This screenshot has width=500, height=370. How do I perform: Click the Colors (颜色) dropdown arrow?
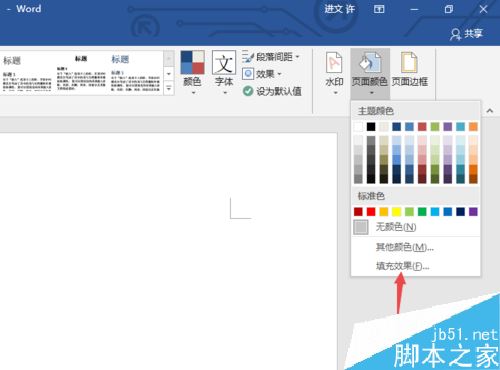click(193, 93)
